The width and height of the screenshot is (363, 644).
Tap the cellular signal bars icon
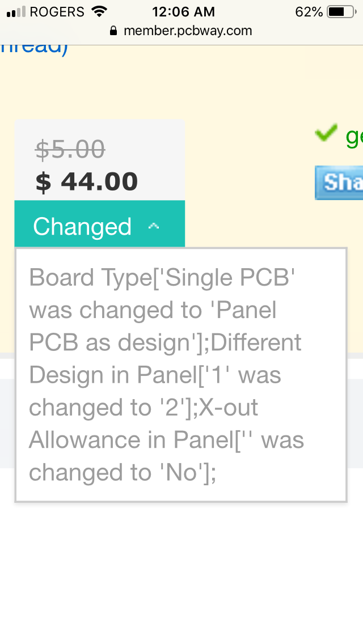16,12
